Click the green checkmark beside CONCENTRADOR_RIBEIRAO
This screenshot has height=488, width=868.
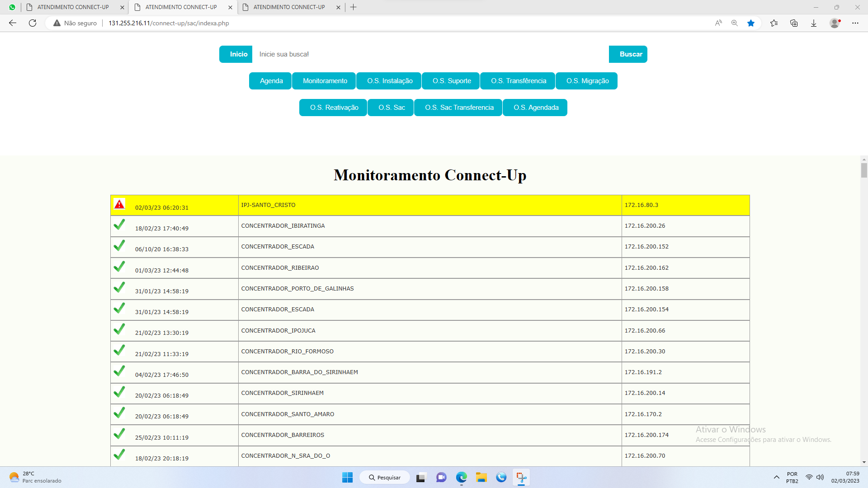pyautogui.click(x=119, y=267)
